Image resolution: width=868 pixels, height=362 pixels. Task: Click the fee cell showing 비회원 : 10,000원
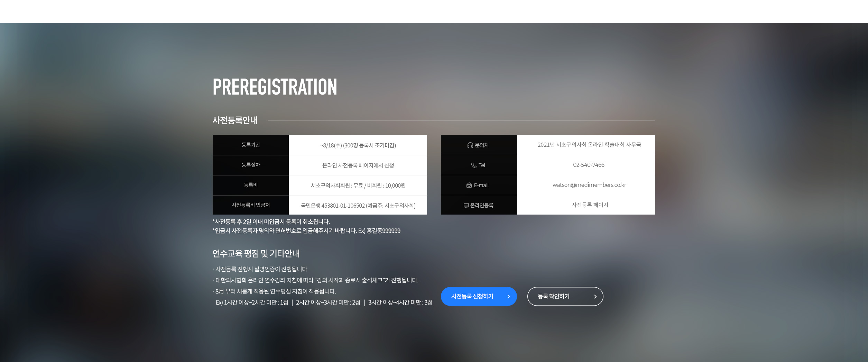click(358, 185)
